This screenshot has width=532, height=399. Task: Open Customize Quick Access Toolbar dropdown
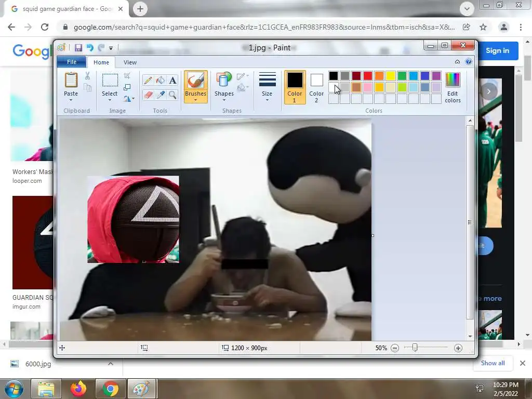[111, 48]
